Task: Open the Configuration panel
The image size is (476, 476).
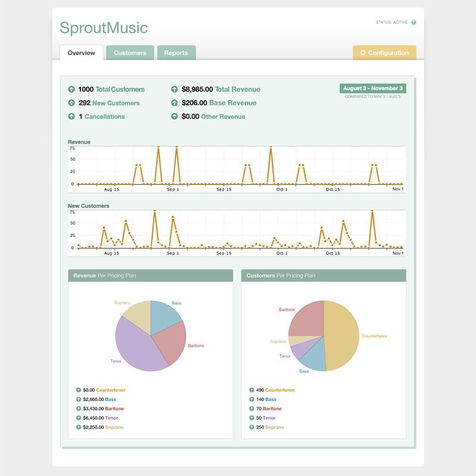Action: pos(387,52)
